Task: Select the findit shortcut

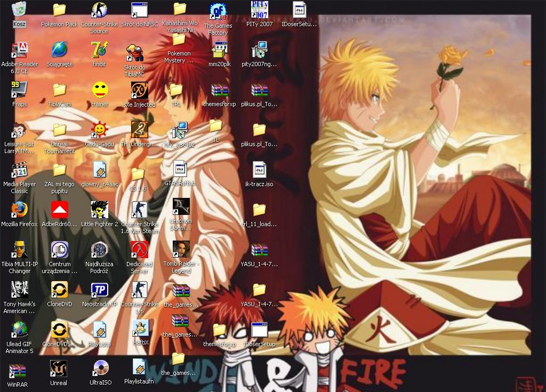Action: (99, 50)
